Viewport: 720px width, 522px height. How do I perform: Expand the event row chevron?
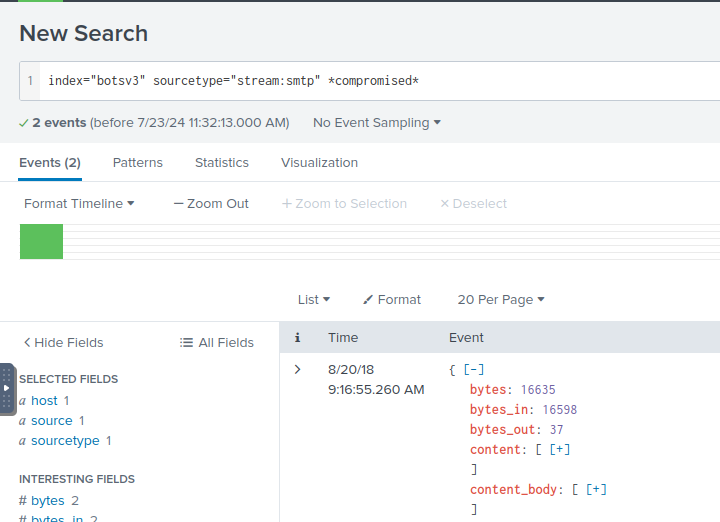[297, 370]
